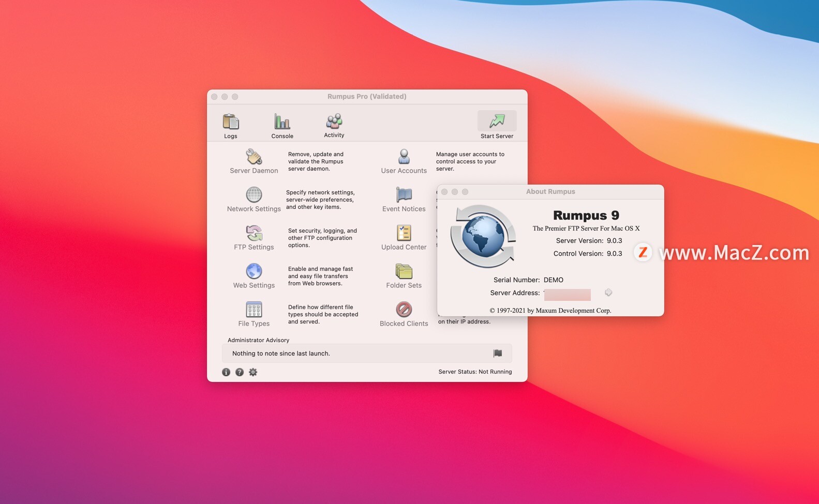The width and height of the screenshot is (819, 504).
Task: Click the info icon at bottom left
Action: (x=226, y=372)
